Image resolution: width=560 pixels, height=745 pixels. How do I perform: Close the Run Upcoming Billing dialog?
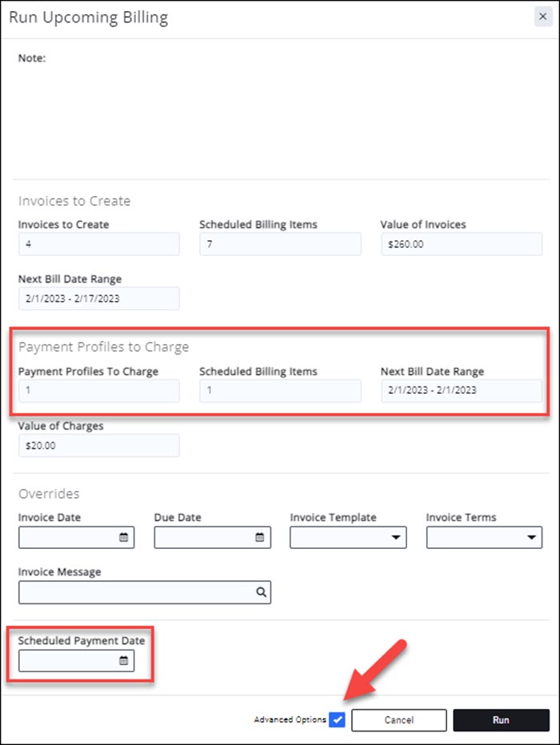coord(542,17)
